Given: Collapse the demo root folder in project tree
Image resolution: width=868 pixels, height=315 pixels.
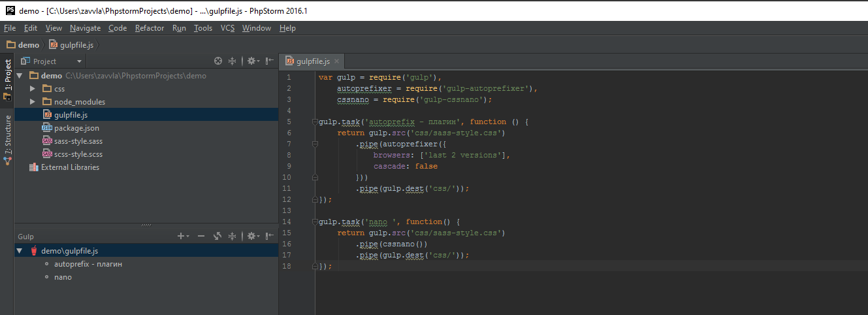Looking at the screenshot, I should [20, 76].
